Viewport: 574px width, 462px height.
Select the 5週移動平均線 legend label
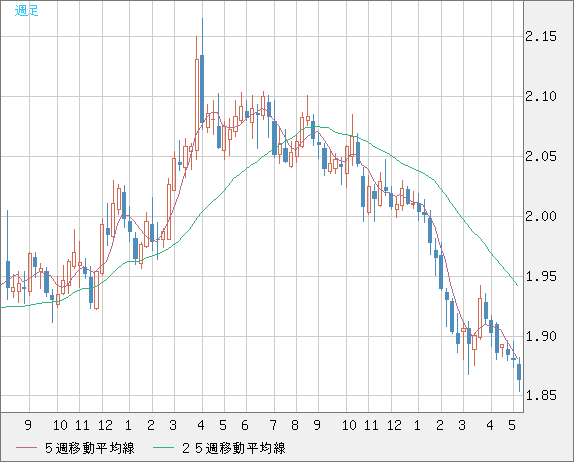[90, 448]
